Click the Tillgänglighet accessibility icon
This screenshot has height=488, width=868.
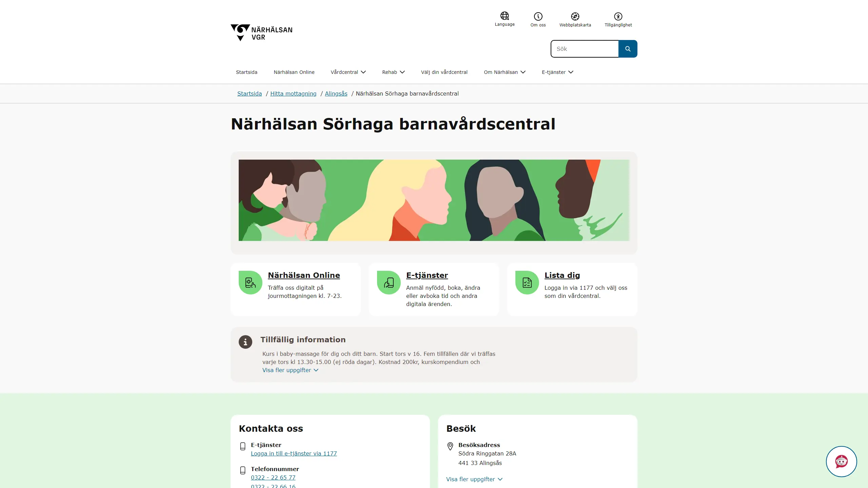coord(618,16)
